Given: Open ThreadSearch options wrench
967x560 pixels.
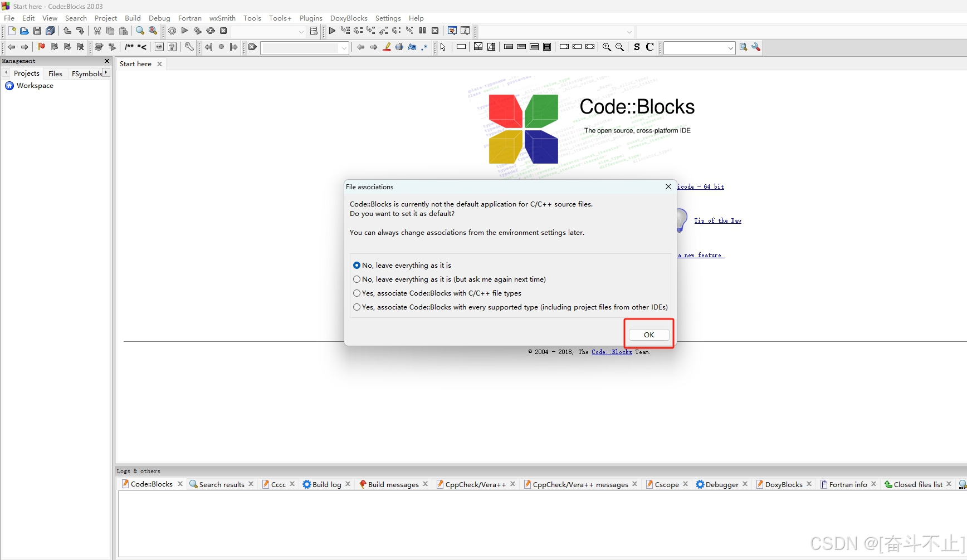Looking at the screenshot, I should (756, 47).
